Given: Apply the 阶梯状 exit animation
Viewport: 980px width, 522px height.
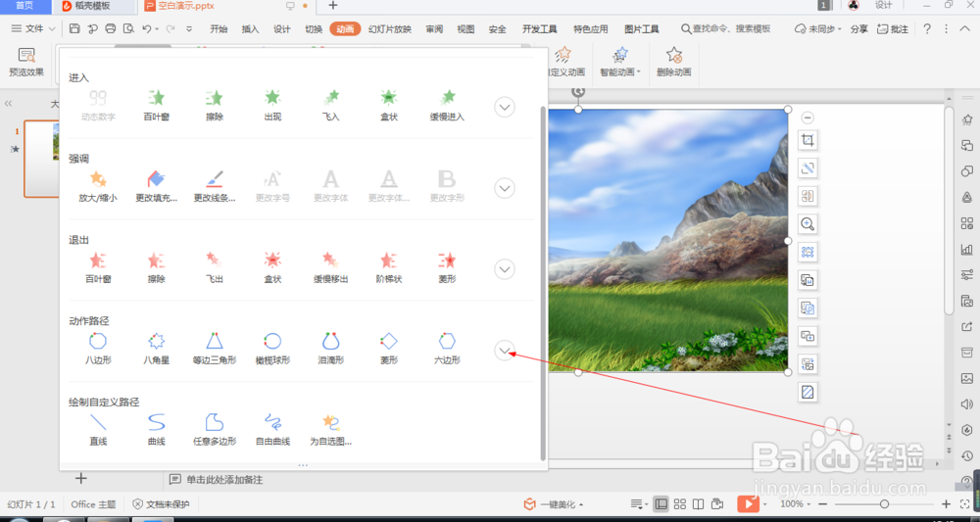Looking at the screenshot, I should [389, 267].
